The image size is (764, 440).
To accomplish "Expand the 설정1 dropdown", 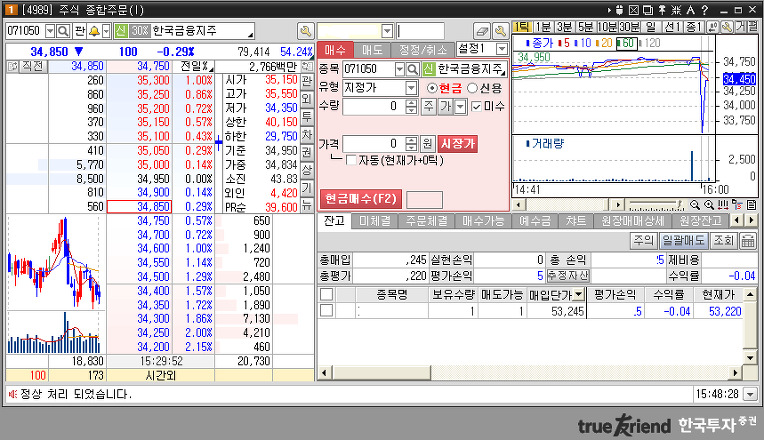I will 501,49.
